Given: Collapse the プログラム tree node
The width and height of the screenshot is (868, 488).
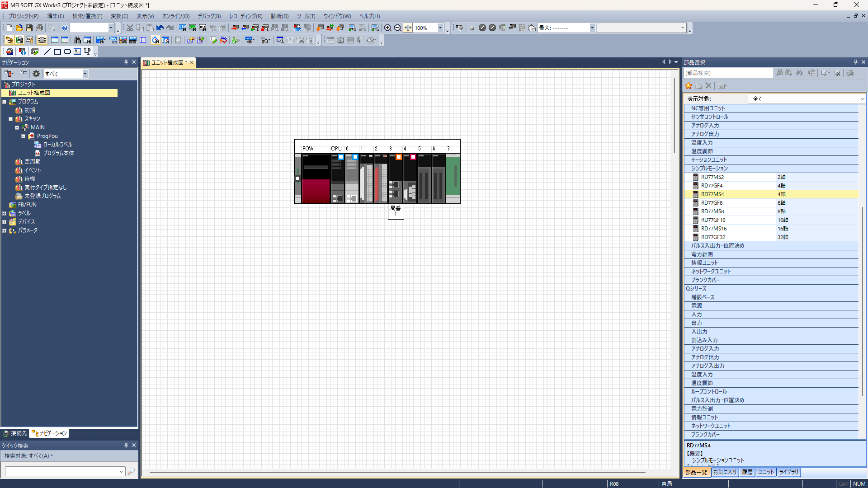Looking at the screenshot, I should click(x=5, y=102).
